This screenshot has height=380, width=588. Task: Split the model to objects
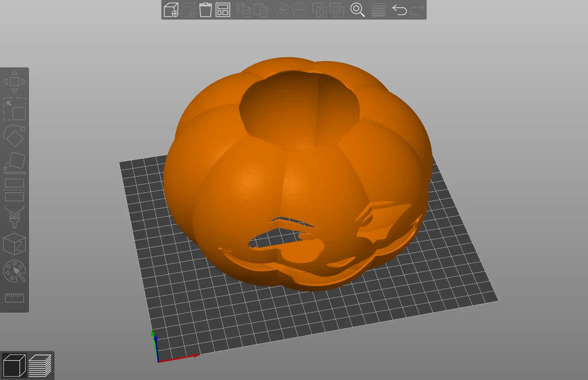pos(319,10)
